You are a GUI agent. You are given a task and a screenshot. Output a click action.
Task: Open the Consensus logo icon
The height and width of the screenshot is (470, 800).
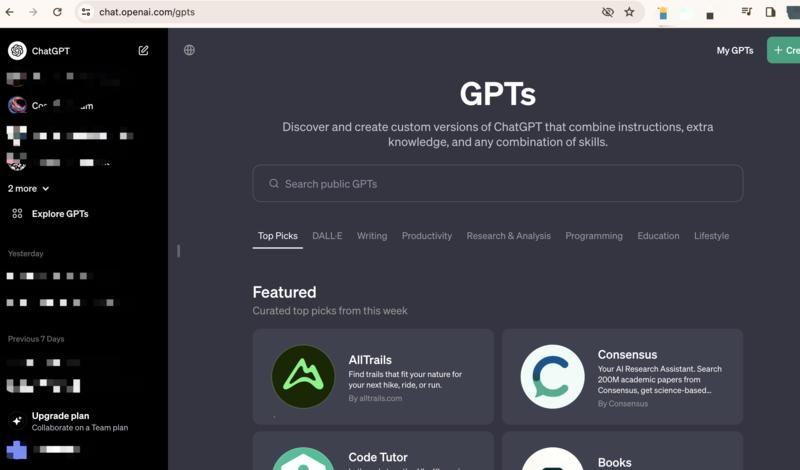(553, 377)
